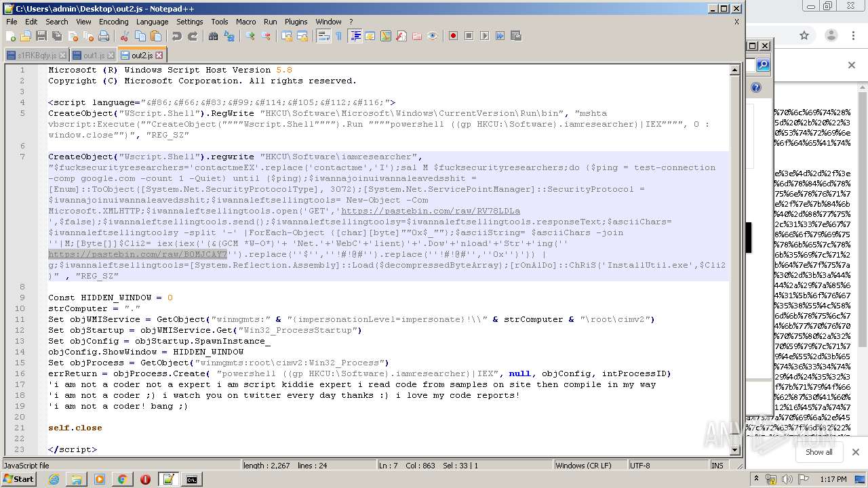Image resolution: width=868 pixels, height=488 pixels.
Task: Copy selection via toolbar
Action: 140,36
